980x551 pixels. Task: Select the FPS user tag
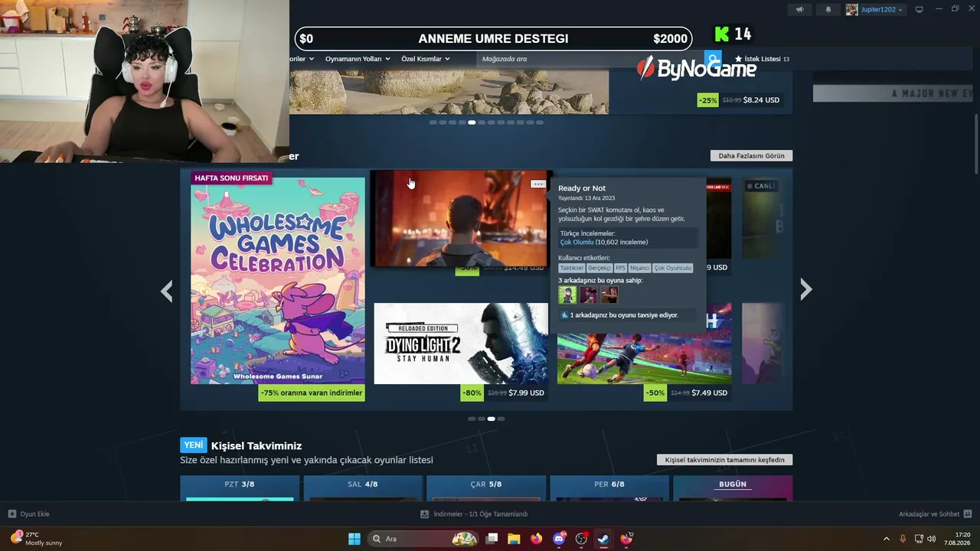coord(620,268)
